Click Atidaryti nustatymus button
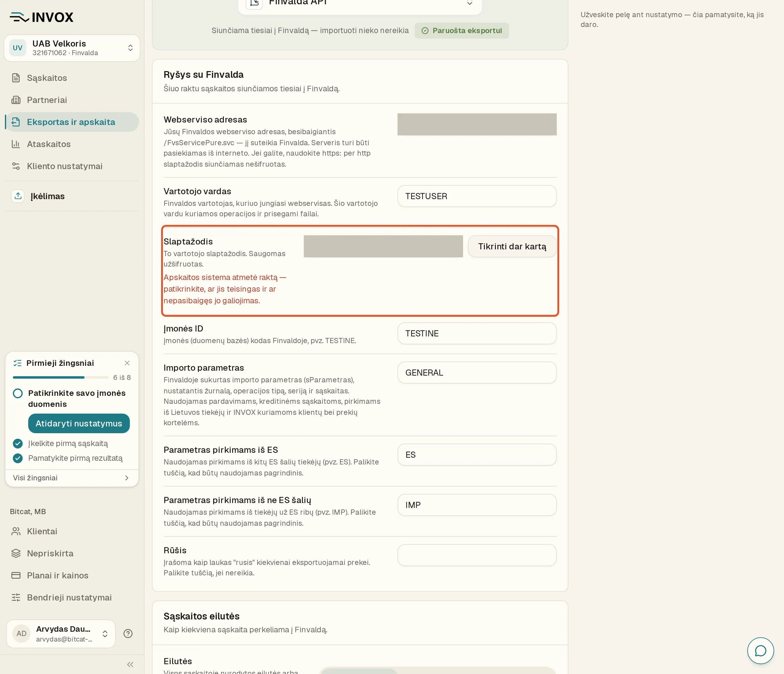Image resolution: width=784 pixels, height=674 pixels. pyautogui.click(x=79, y=423)
